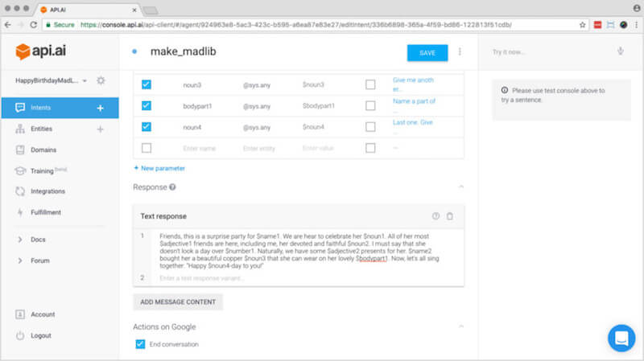644x361 pixels.
Task: Delete the Text response with trash icon
Action: (x=450, y=216)
